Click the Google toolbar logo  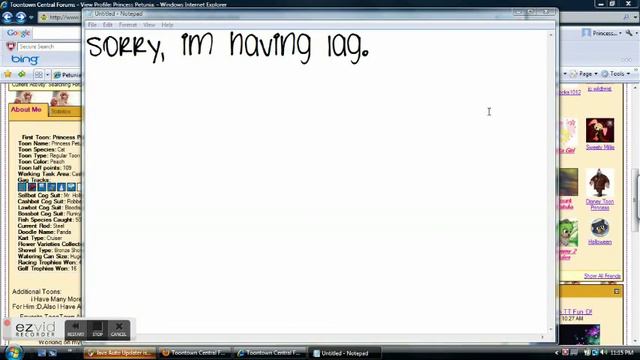tap(18, 33)
